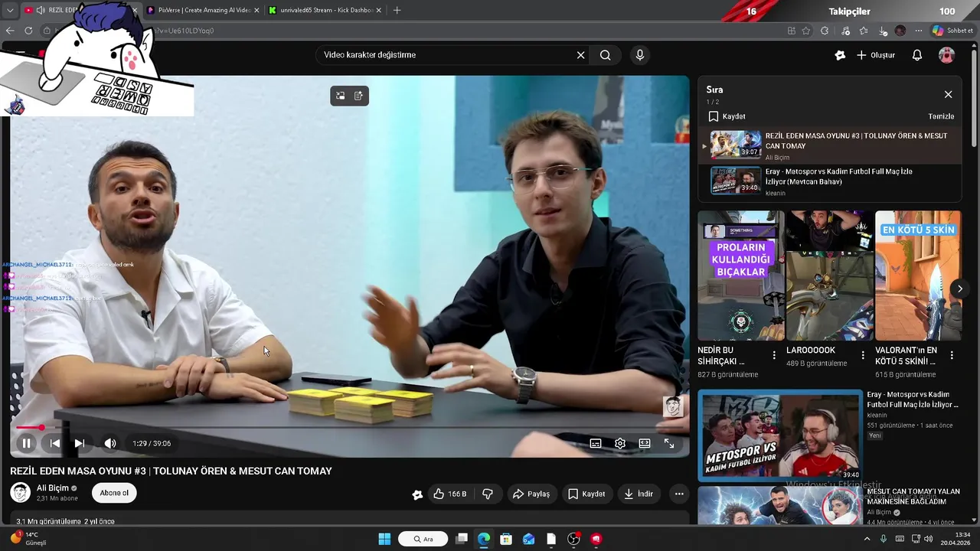Open the PROLARIN KULLANDIĞI BIÇAKLAR short
Viewport: 980px width, 551px height.
[741, 275]
